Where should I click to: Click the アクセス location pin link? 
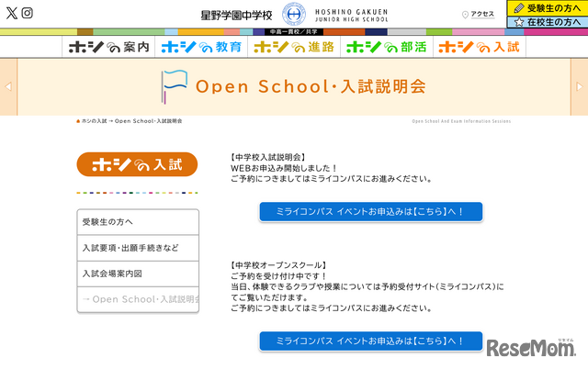[478, 15]
